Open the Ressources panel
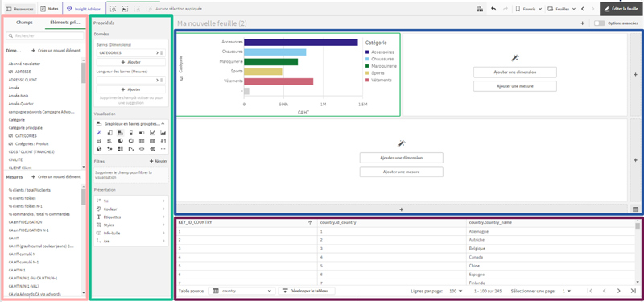The image size is (644, 302). pyautogui.click(x=19, y=9)
